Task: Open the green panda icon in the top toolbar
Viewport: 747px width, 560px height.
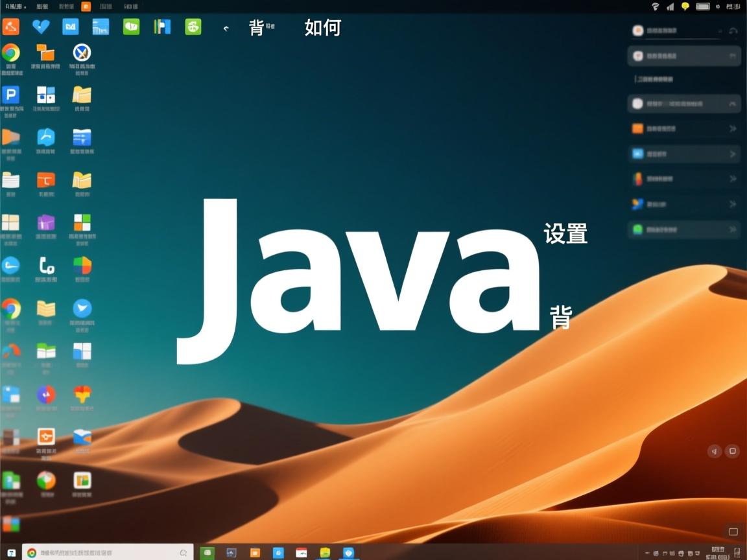Action: pyautogui.click(x=192, y=27)
